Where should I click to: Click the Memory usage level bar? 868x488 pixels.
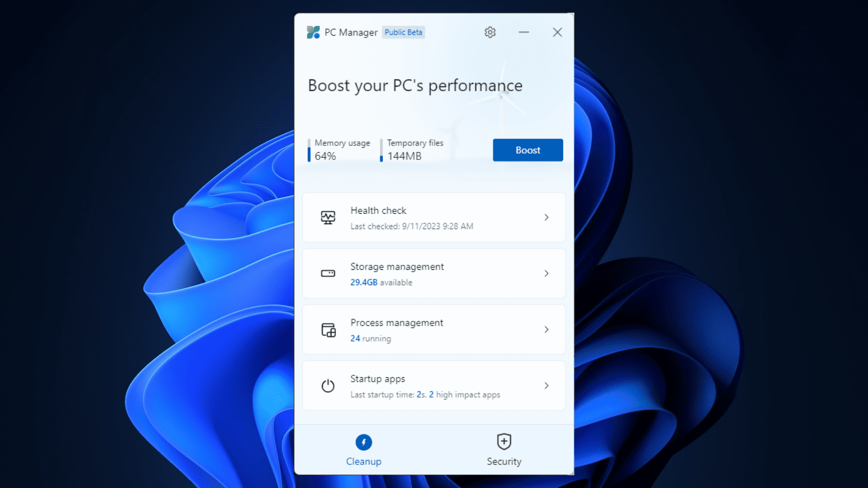pos(309,150)
